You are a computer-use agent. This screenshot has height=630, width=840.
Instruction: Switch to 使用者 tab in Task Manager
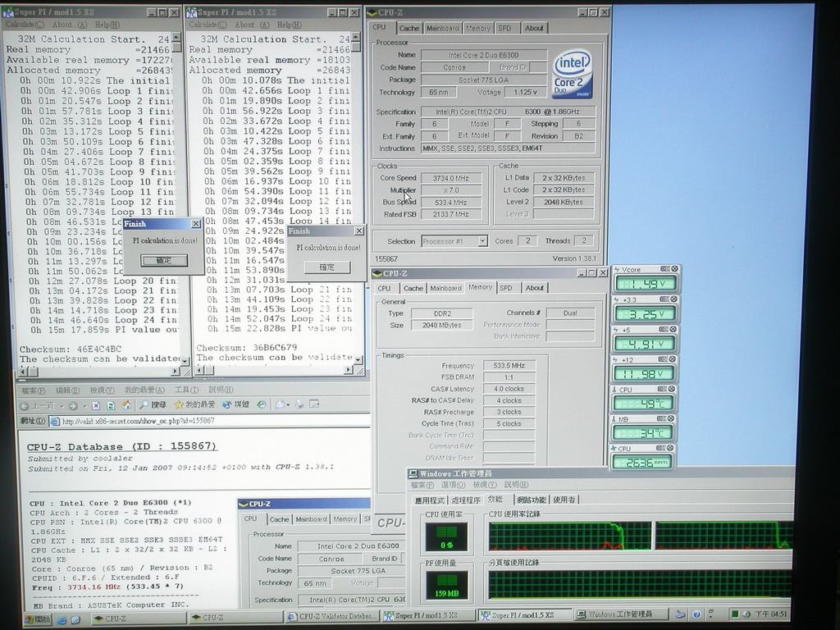coord(564,500)
